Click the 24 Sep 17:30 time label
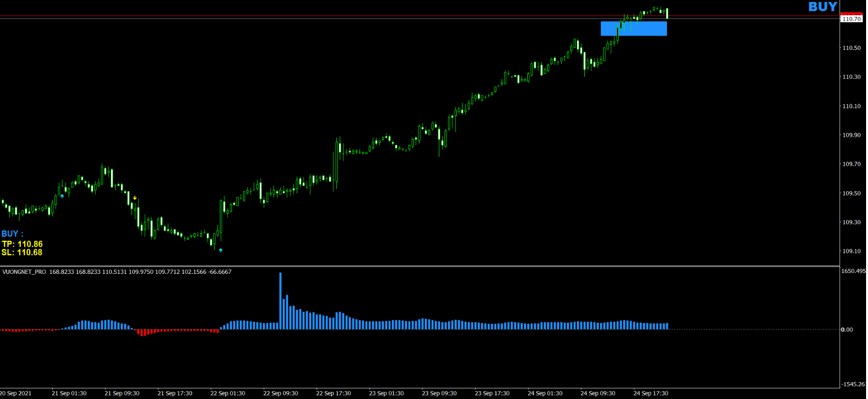The height and width of the screenshot is (399, 868). (651, 393)
